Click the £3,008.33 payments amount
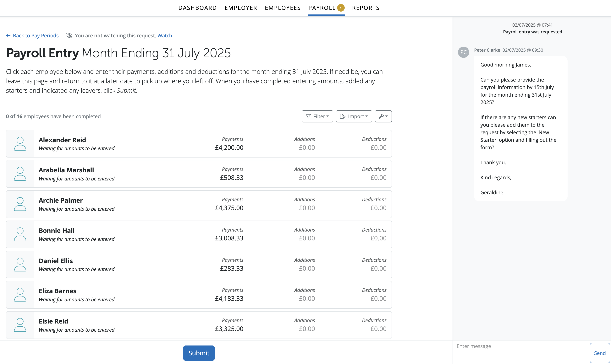Viewport: 611px width, 364px height. point(229,238)
